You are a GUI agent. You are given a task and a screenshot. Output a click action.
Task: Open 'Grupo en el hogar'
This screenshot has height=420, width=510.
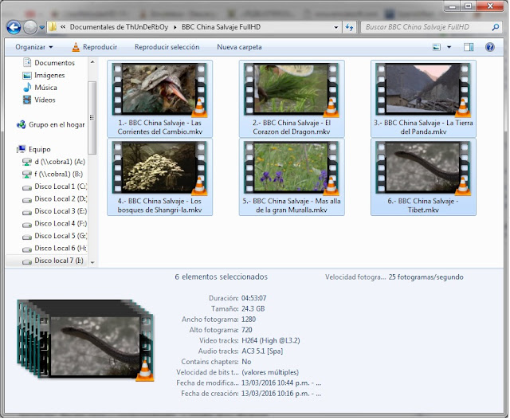coord(57,124)
